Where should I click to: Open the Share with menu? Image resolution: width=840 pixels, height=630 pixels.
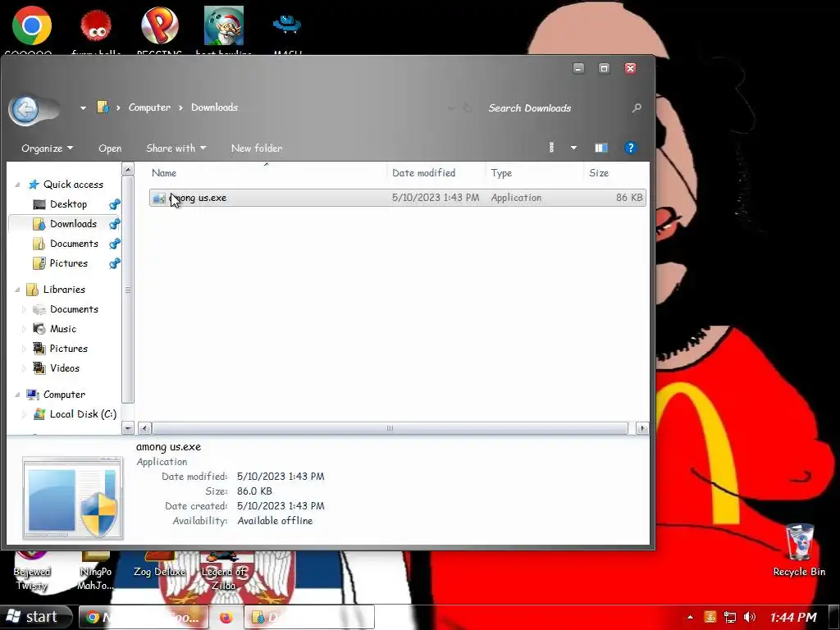coord(176,148)
